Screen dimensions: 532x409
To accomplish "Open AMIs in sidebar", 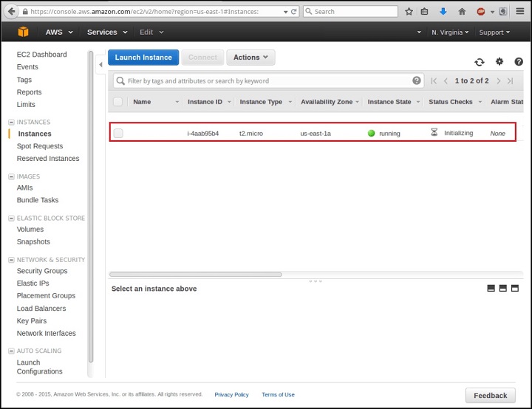I will 25,188.
